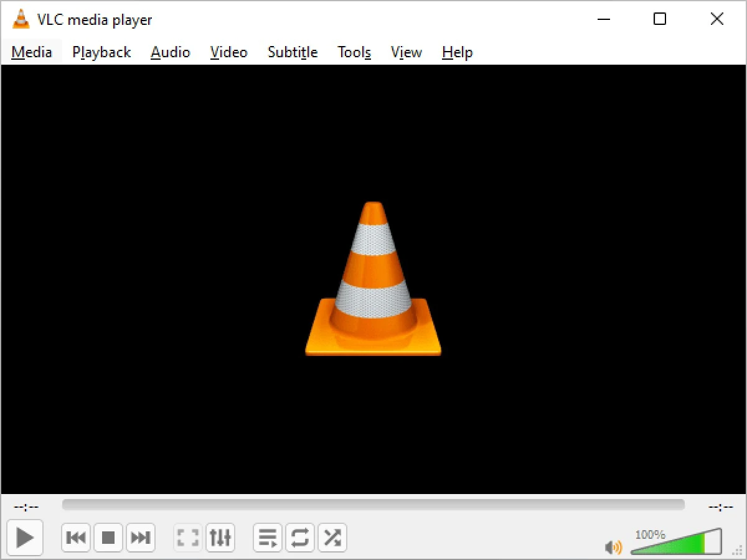Screen dimensions: 747x560
Task: Show the playlist using the playlist icon
Action: tap(267, 537)
